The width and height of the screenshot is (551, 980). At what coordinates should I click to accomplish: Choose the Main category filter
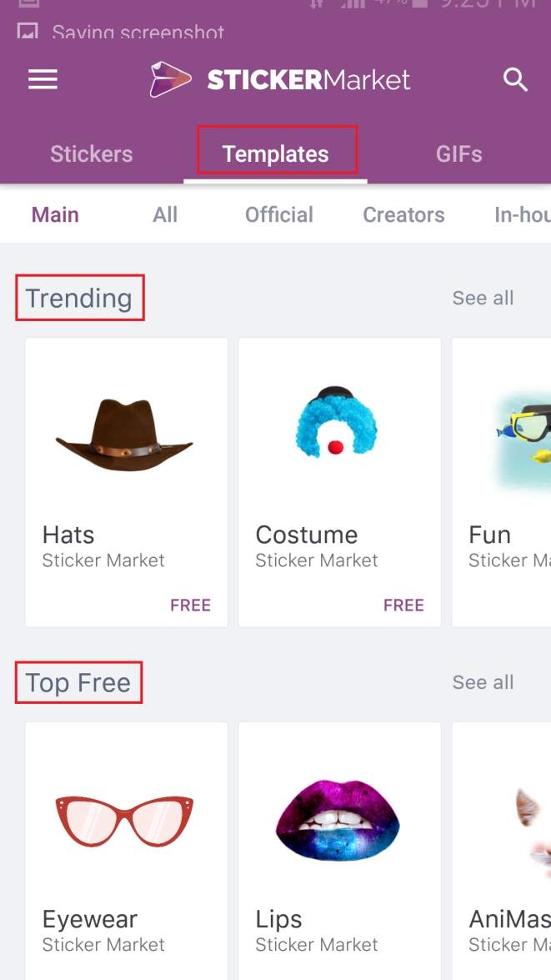click(x=55, y=214)
